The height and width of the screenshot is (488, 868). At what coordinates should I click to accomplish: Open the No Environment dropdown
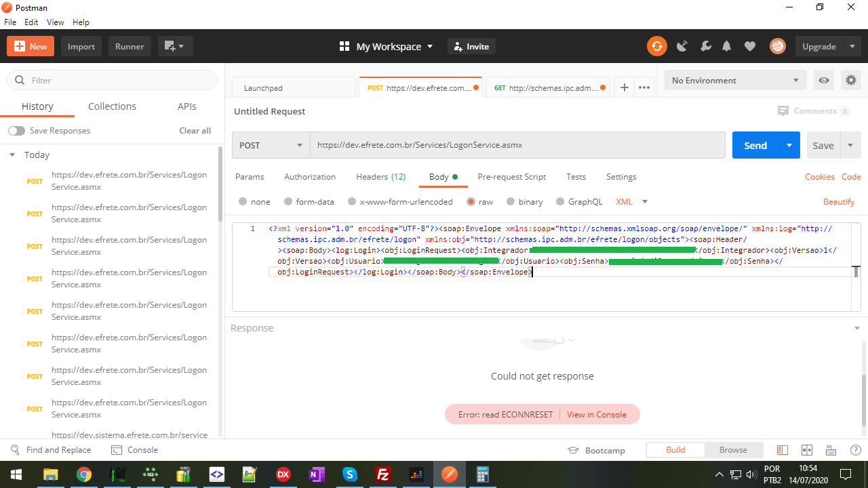736,80
